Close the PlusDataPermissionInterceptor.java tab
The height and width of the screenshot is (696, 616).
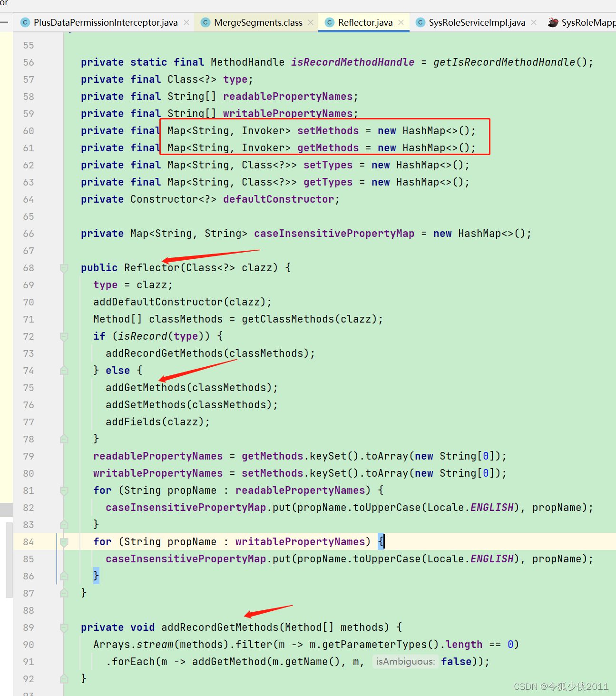pos(186,22)
